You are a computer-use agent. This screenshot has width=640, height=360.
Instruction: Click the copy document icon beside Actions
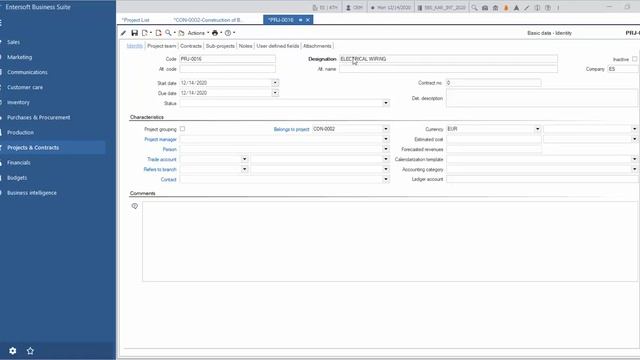coord(182,33)
